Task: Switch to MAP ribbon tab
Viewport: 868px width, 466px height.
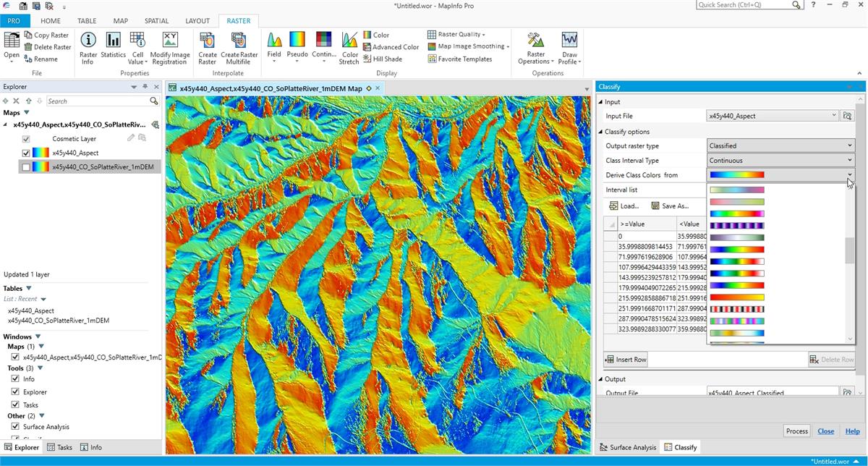Action: coord(120,21)
